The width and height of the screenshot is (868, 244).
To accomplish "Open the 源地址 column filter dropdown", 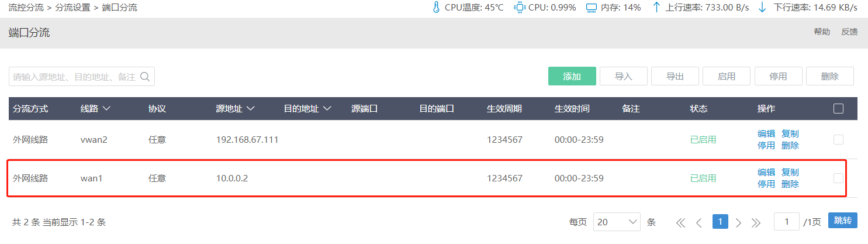I will click(x=250, y=109).
